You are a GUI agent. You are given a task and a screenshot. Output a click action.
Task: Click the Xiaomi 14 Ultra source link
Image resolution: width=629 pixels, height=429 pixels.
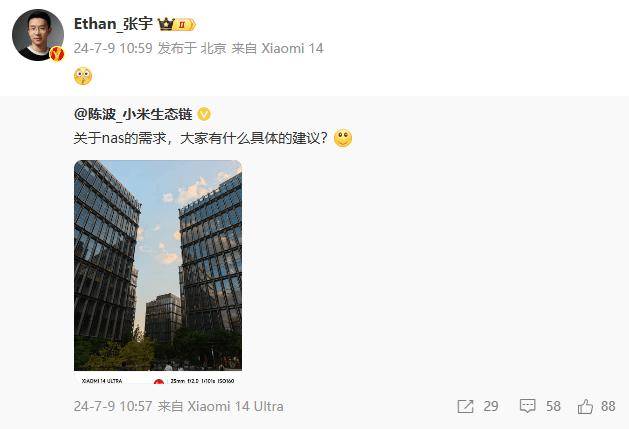pyautogui.click(x=235, y=406)
